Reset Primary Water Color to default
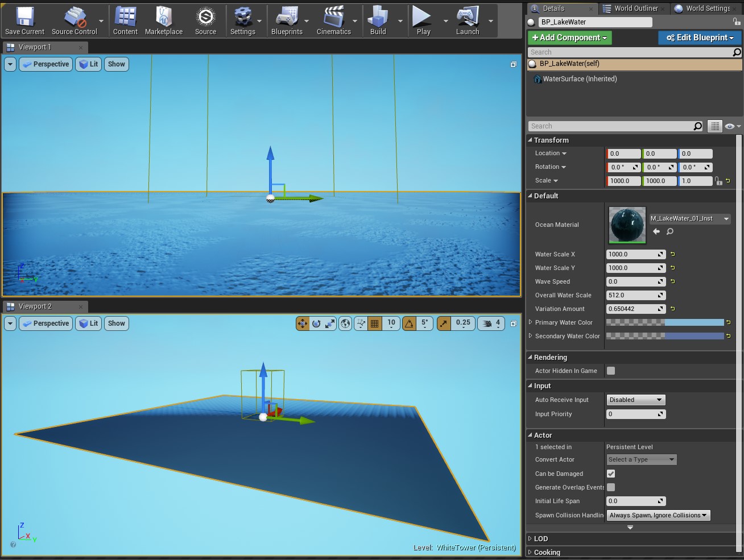This screenshot has width=744, height=560. click(x=728, y=322)
